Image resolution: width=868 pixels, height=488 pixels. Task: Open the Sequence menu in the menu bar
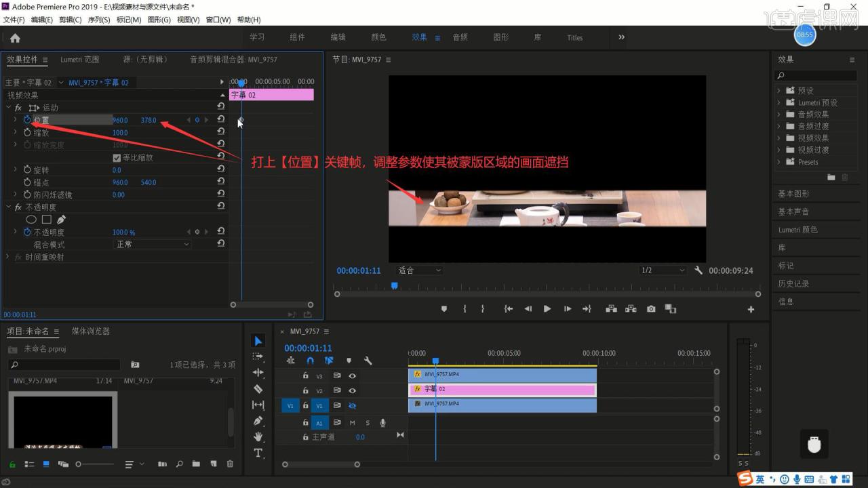coord(98,20)
